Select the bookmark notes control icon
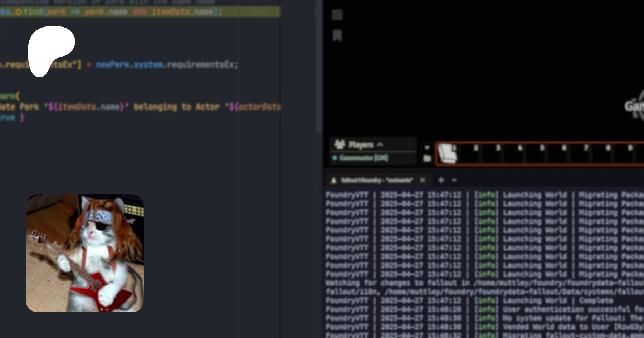Viewport: 644px width, 338px height. [337, 35]
